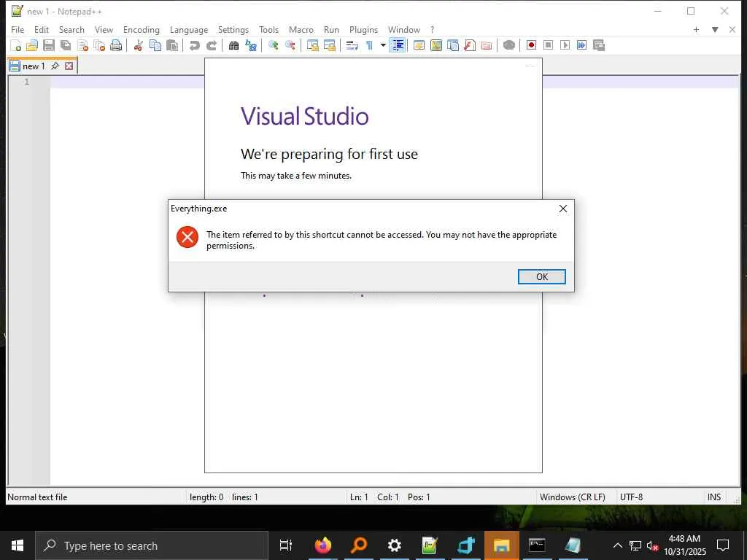Open the Replace dialog toolbar icon
Viewport: 747px width, 560px height.
251,45
